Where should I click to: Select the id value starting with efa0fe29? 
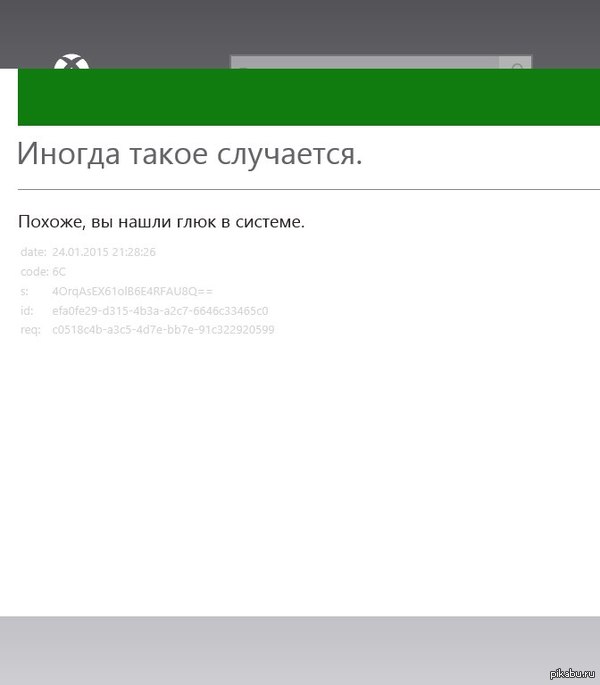[160, 311]
